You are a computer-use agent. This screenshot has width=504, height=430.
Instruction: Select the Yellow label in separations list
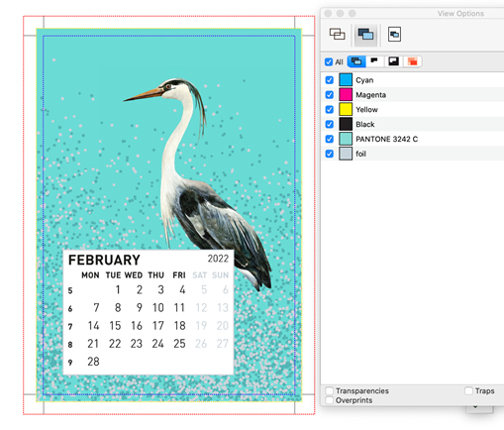pyautogui.click(x=366, y=110)
